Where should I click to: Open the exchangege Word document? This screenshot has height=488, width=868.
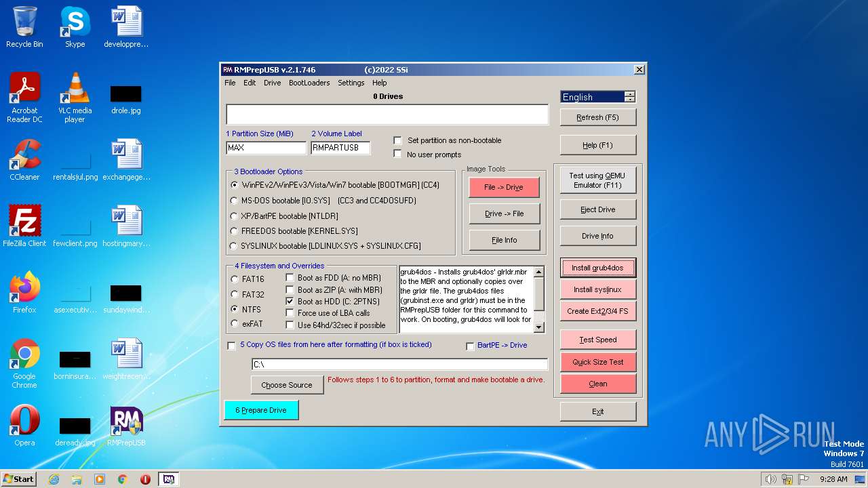click(126, 160)
